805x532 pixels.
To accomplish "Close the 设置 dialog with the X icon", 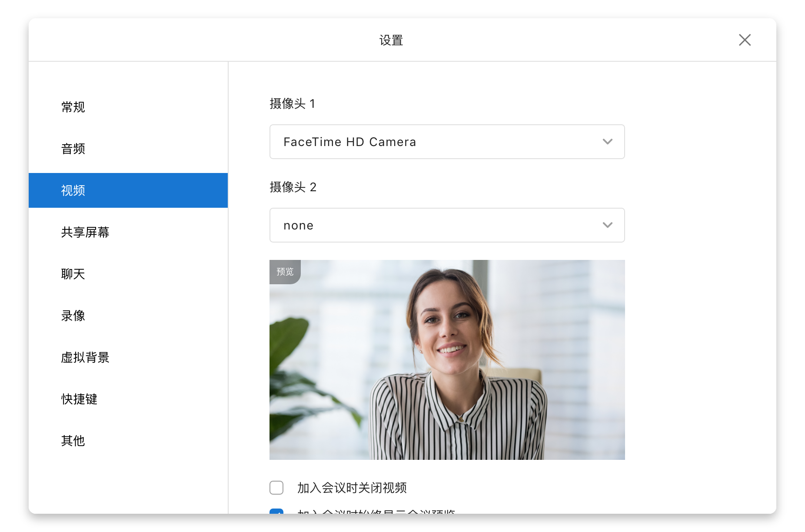I will (745, 40).
